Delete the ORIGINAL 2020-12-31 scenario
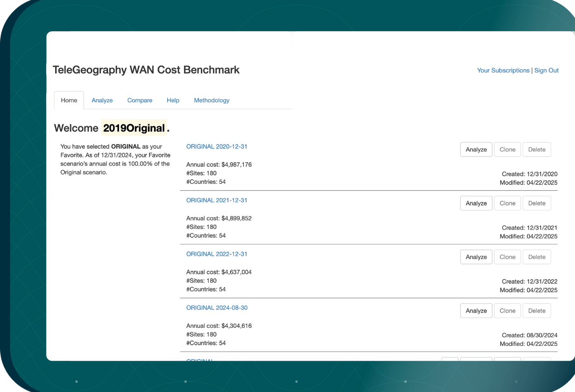 (x=537, y=149)
